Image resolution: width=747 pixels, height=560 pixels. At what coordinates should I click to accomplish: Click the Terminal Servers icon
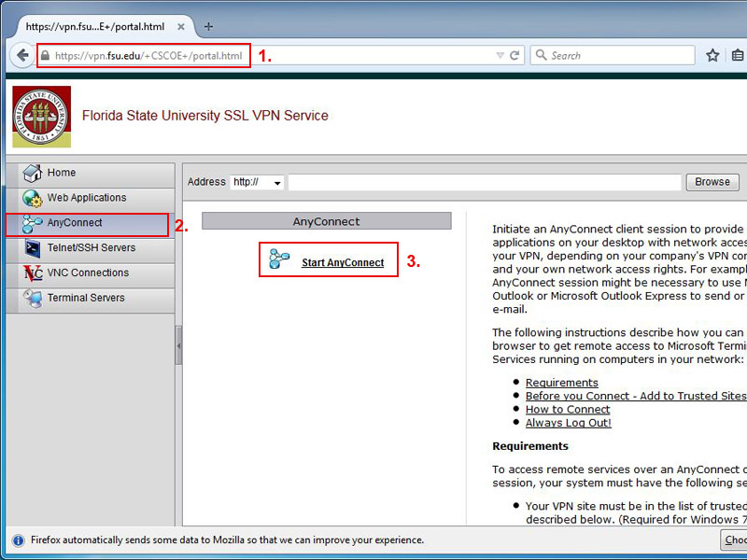click(x=33, y=299)
